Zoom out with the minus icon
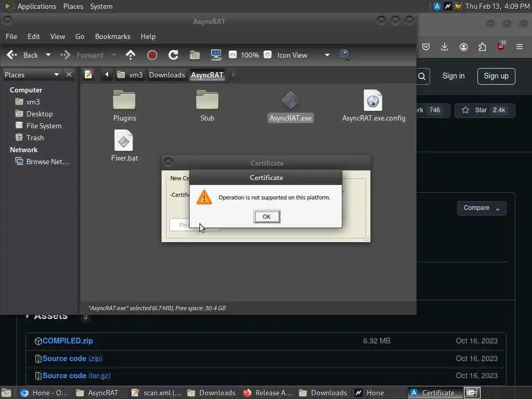The image size is (532, 399). click(233, 55)
